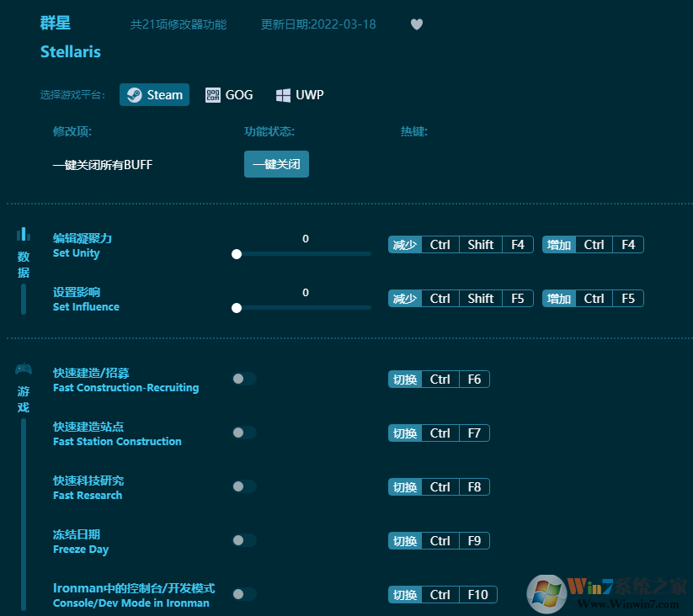Click the 群星 game title

[56, 23]
